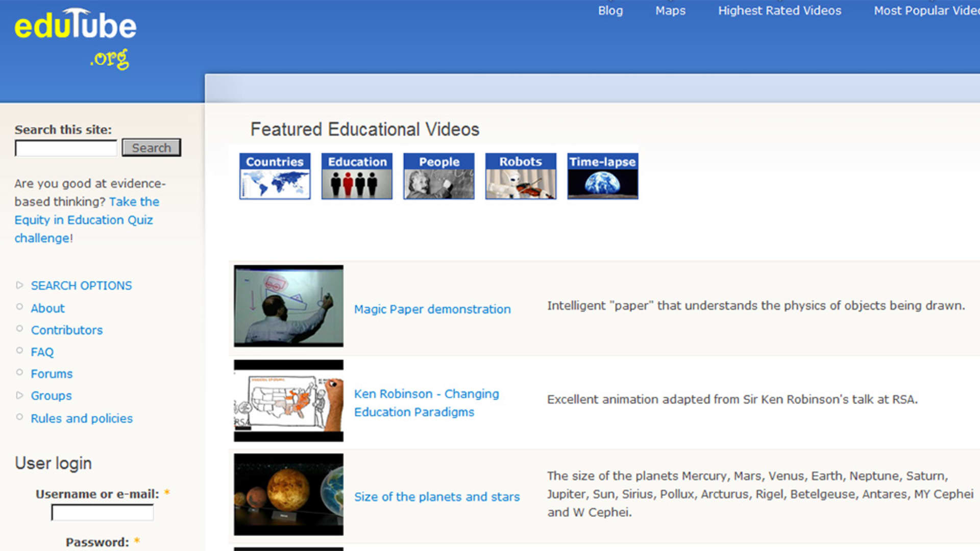Click the User login heading
The image size is (980, 551).
53,463
